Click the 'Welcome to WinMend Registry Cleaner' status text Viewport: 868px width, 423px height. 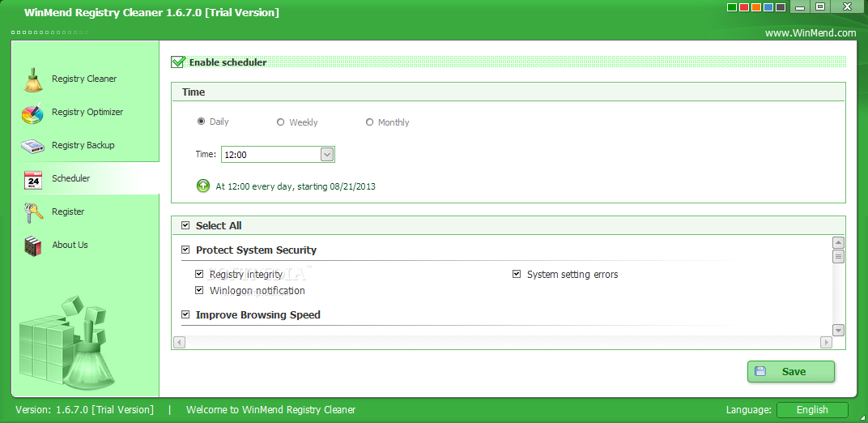tap(270, 410)
